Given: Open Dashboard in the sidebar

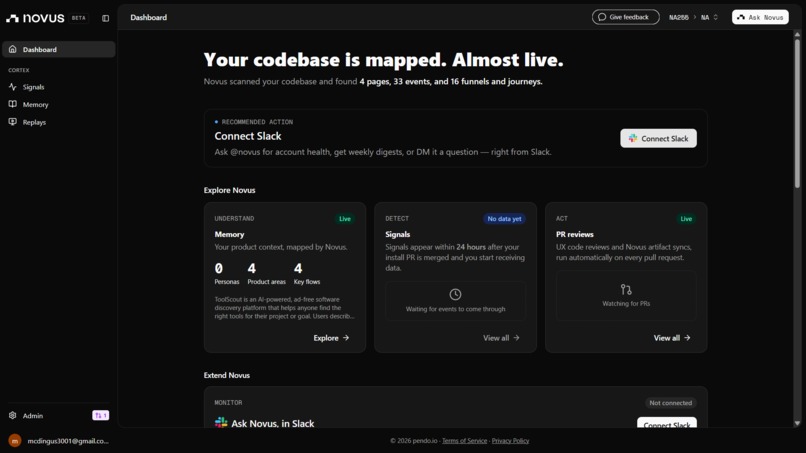Looking at the screenshot, I should 59,49.
